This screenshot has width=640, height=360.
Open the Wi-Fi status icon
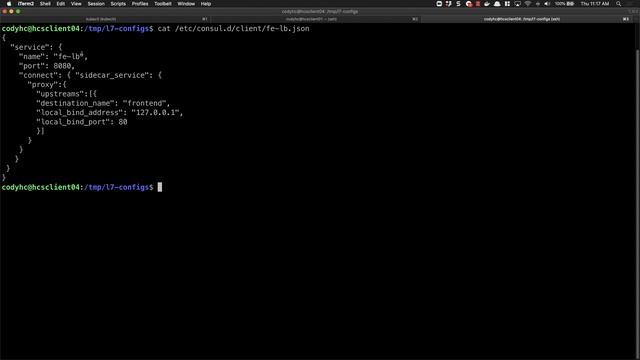pos(528,4)
